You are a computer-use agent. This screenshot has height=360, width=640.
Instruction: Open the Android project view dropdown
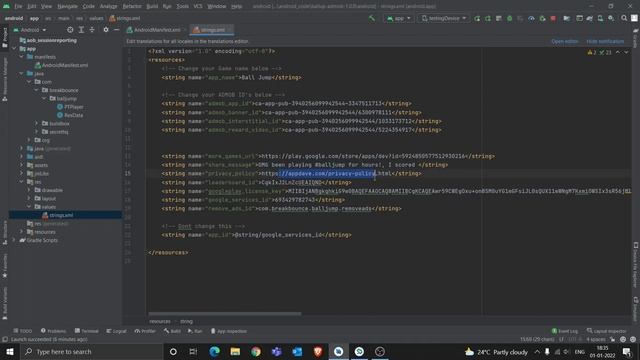(30, 30)
